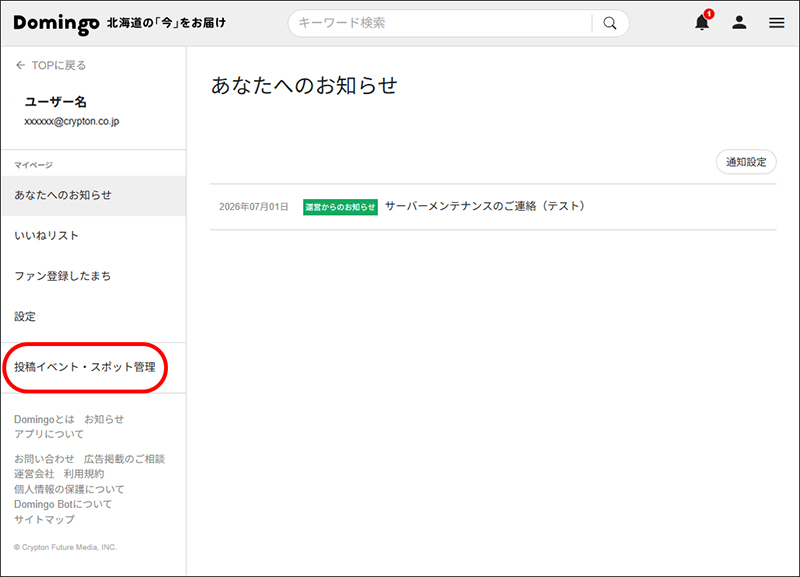Open 個人情報の保護について link

coord(69,489)
